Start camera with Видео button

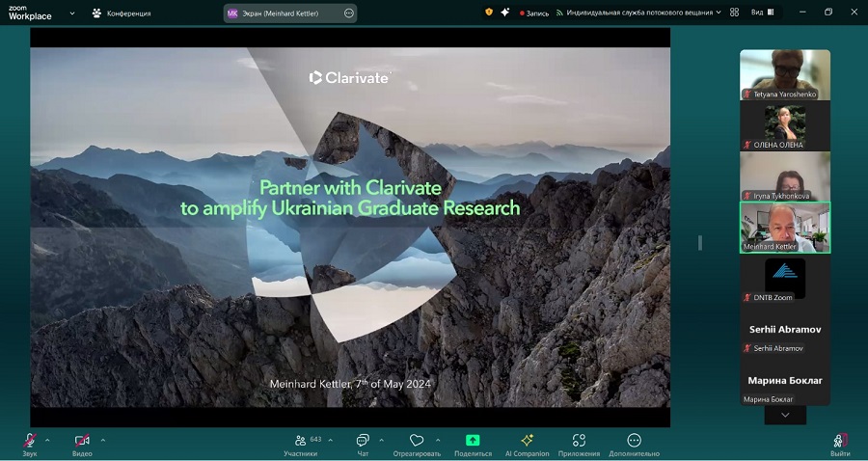point(82,445)
